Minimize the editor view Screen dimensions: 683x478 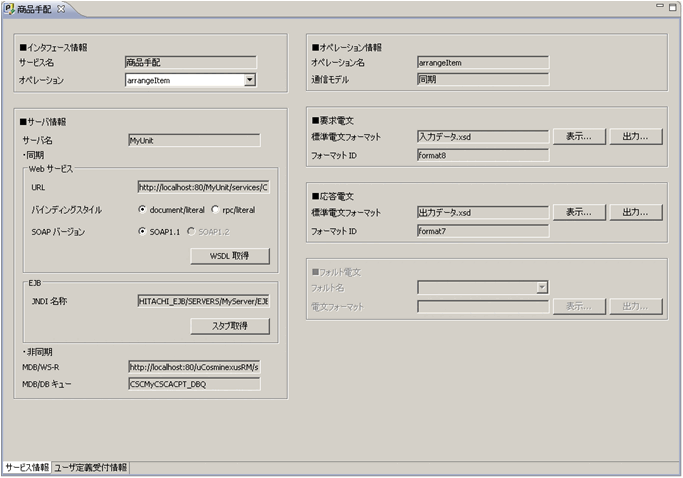pos(660,6)
